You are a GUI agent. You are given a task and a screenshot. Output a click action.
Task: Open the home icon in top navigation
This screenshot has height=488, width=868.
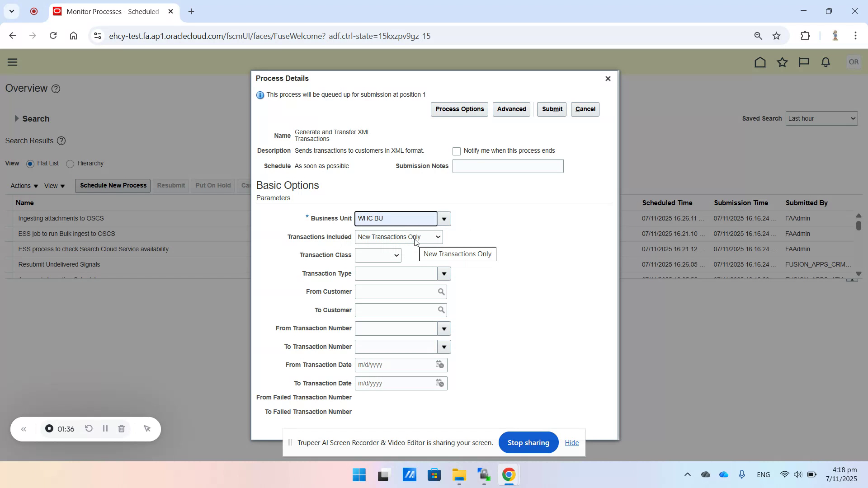[760, 62]
